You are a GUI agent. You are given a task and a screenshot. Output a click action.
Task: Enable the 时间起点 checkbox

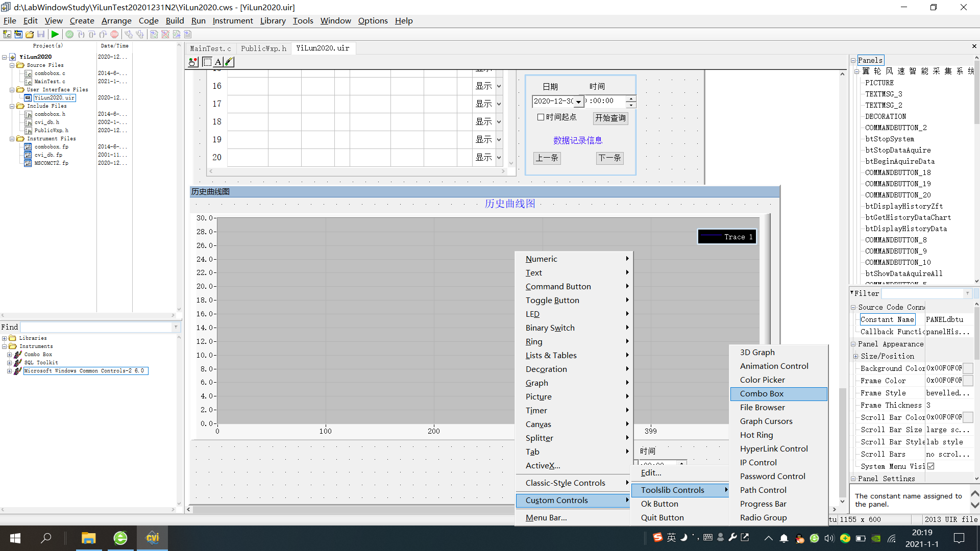[x=542, y=117]
